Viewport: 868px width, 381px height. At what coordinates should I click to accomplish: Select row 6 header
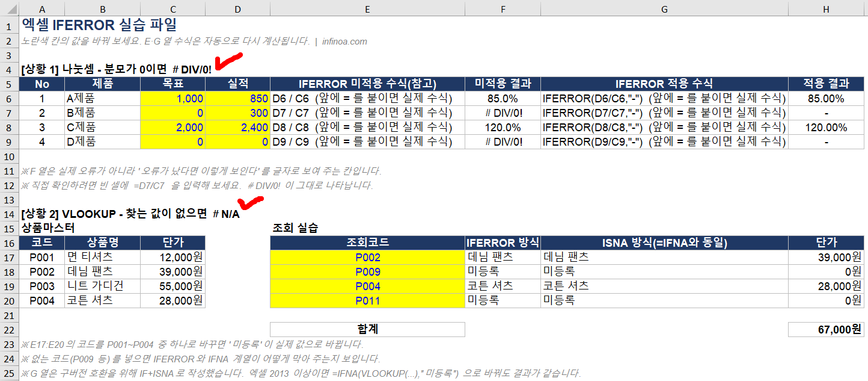[9, 98]
